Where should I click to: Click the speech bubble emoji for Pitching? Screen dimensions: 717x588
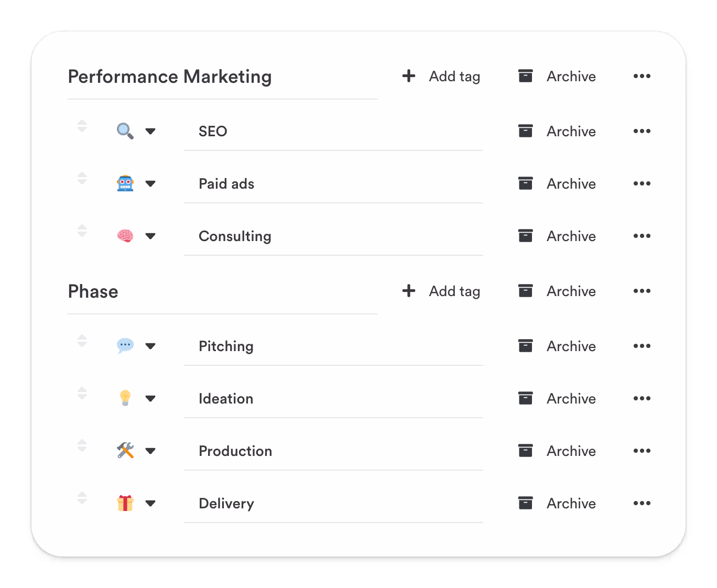pyautogui.click(x=124, y=346)
